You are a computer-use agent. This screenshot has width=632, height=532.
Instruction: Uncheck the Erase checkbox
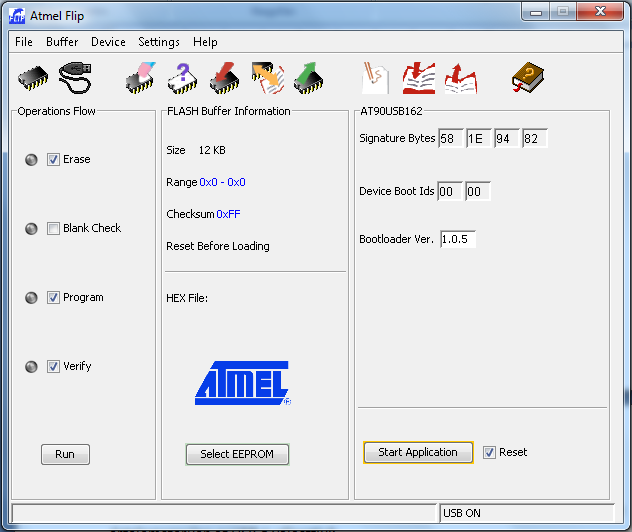click(x=53, y=160)
